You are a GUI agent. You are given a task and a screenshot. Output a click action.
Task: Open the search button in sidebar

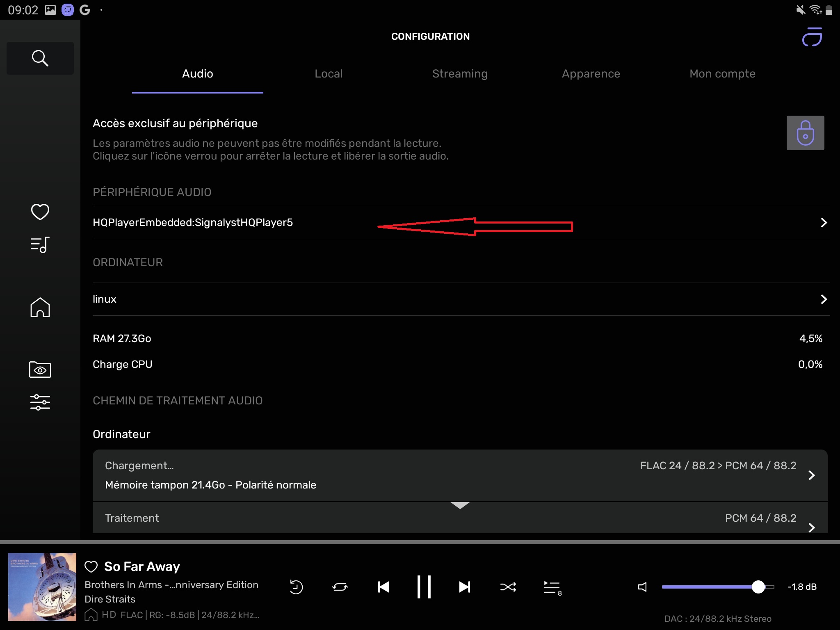40,58
